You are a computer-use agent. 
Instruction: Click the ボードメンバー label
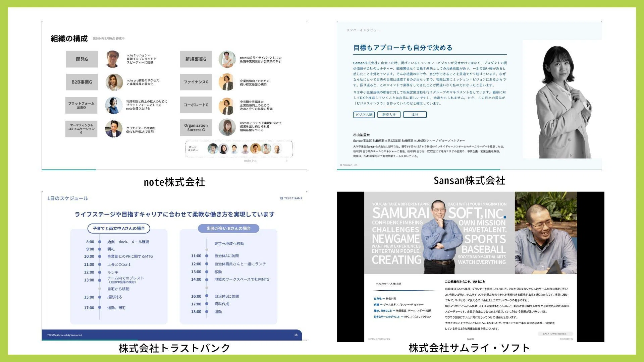pyautogui.click(x=193, y=149)
